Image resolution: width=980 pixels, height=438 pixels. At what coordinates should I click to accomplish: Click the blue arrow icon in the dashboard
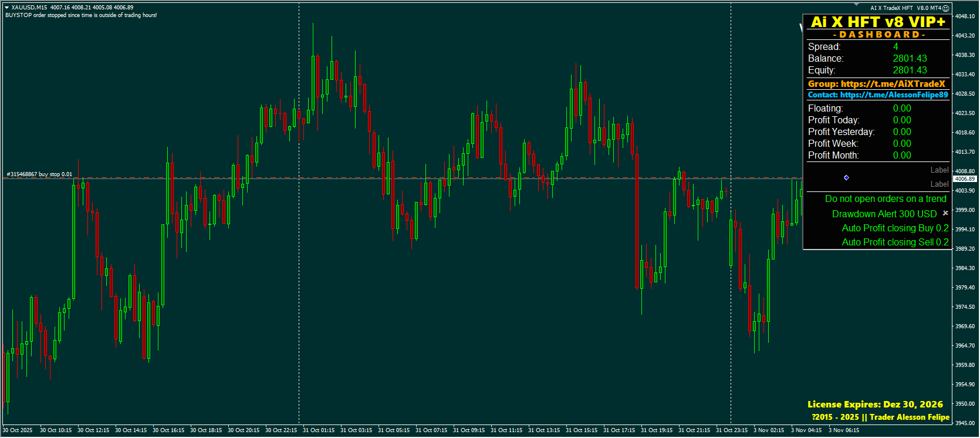pyautogui.click(x=846, y=177)
